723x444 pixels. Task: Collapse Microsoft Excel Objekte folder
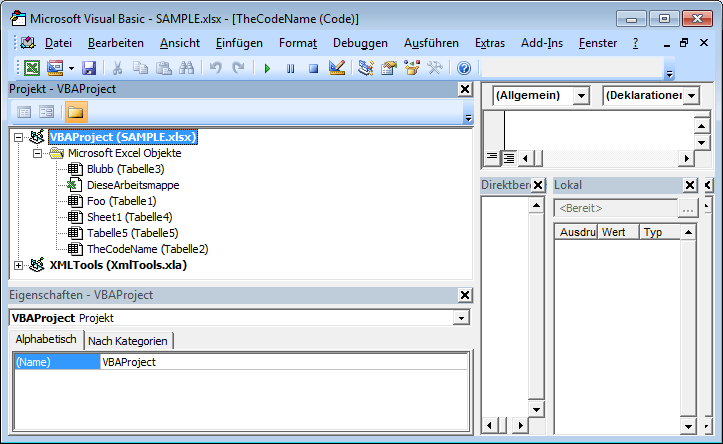point(37,154)
